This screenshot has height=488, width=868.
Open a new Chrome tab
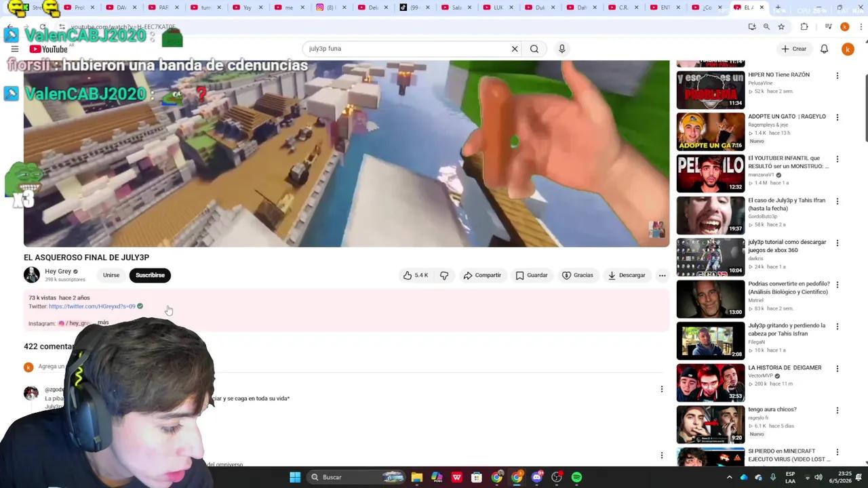(x=778, y=7)
